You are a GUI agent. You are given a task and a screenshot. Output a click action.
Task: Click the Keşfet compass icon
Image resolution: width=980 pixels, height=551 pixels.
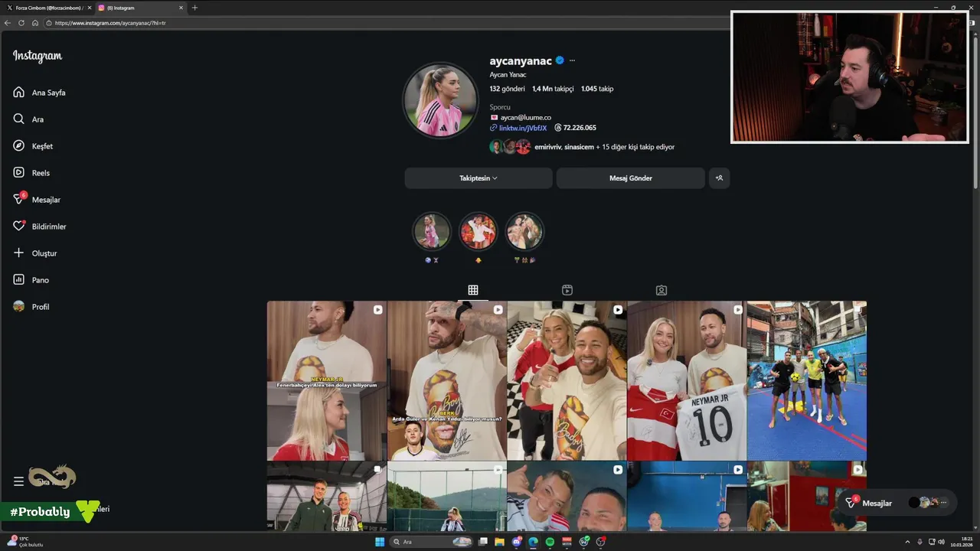(x=19, y=145)
